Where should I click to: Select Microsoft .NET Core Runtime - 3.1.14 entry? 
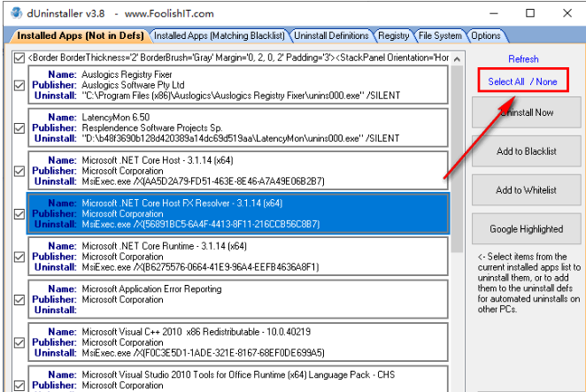238,257
